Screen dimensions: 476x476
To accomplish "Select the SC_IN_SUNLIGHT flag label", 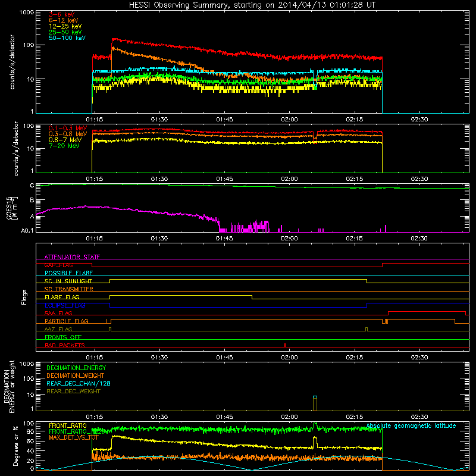I will tap(68, 281).
